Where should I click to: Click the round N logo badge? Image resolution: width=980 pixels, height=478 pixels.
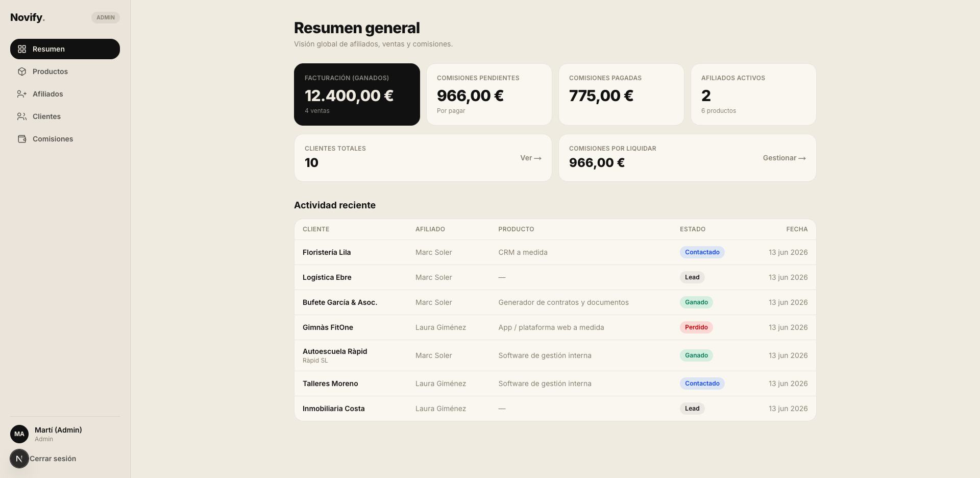coord(19,459)
